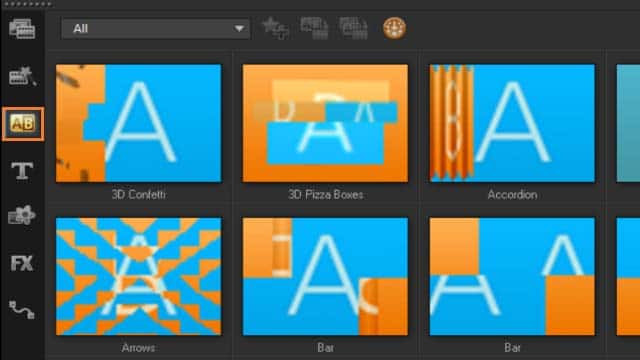Open the FX filter library
Screen dimensions: 640x360
coord(22,263)
